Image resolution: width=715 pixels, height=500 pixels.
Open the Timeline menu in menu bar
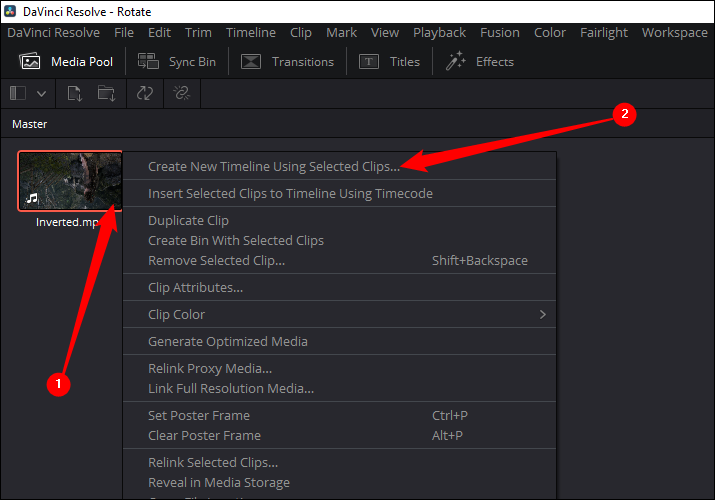(x=250, y=32)
